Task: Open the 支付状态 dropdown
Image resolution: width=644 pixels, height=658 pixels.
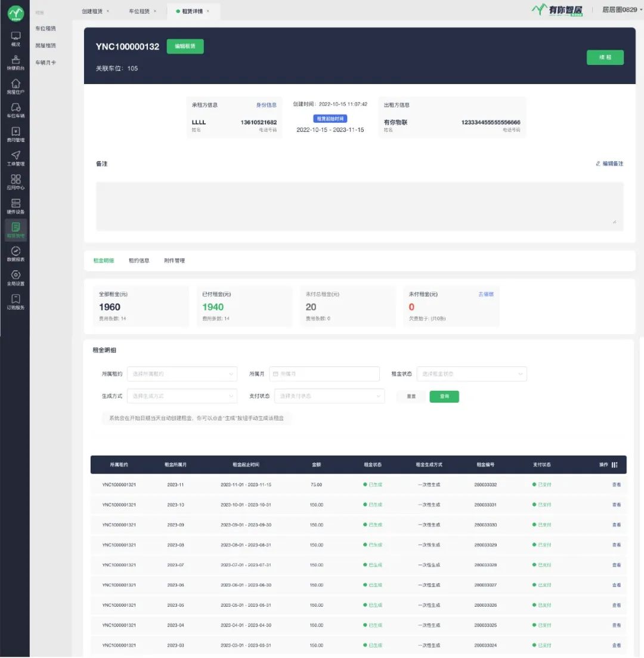Action: (329, 396)
